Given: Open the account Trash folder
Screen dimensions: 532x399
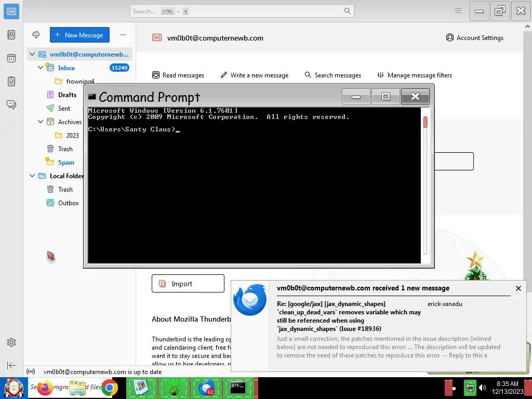Looking at the screenshot, I should point(65,149).
